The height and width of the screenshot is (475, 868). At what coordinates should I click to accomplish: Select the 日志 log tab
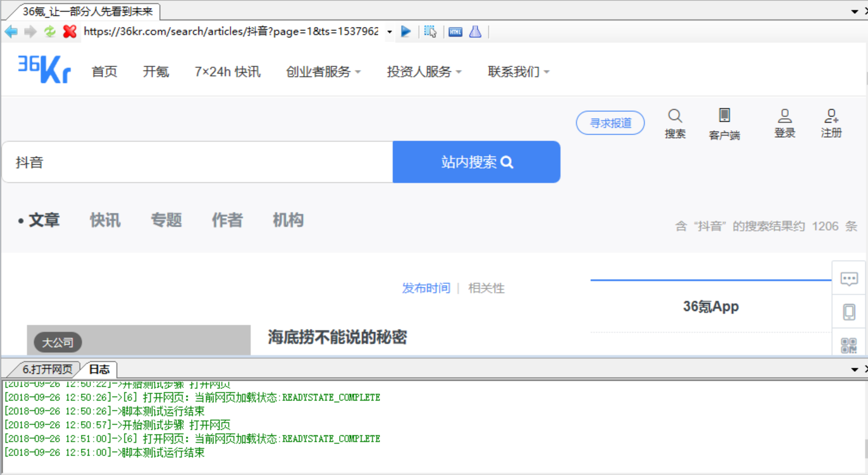[x=99, y=369]
